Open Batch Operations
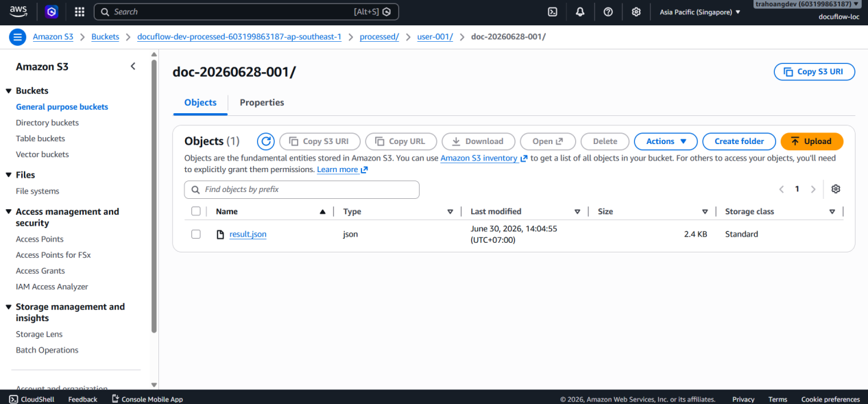The image size is (868, 404). coord(47,350)
